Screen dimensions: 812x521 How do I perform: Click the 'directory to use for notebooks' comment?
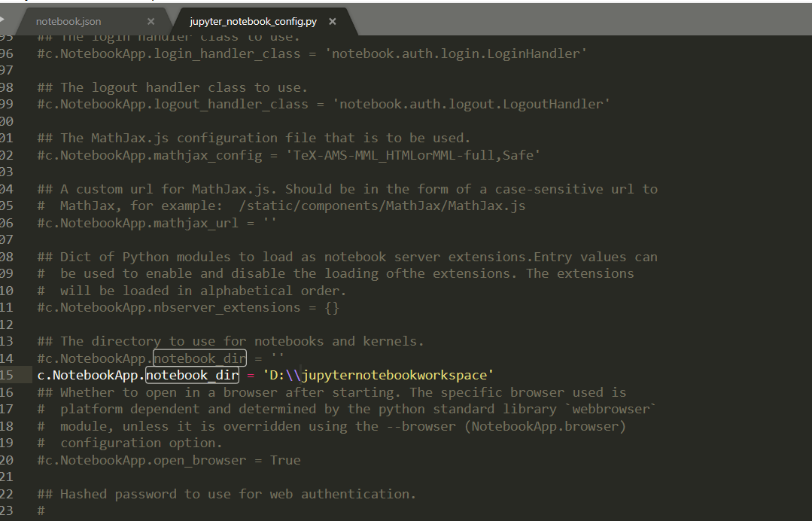(230, 341)
